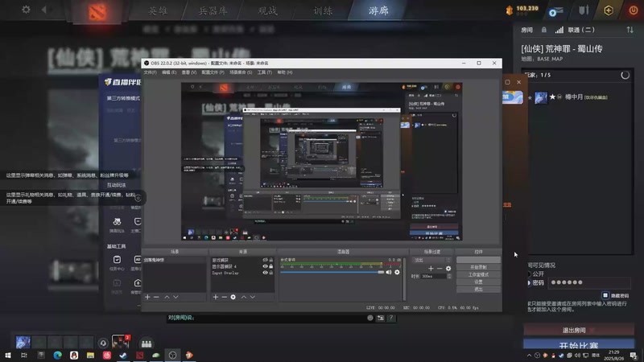Click the Dota 2 back arrow
Screen dimensions: 644x362
44,10
